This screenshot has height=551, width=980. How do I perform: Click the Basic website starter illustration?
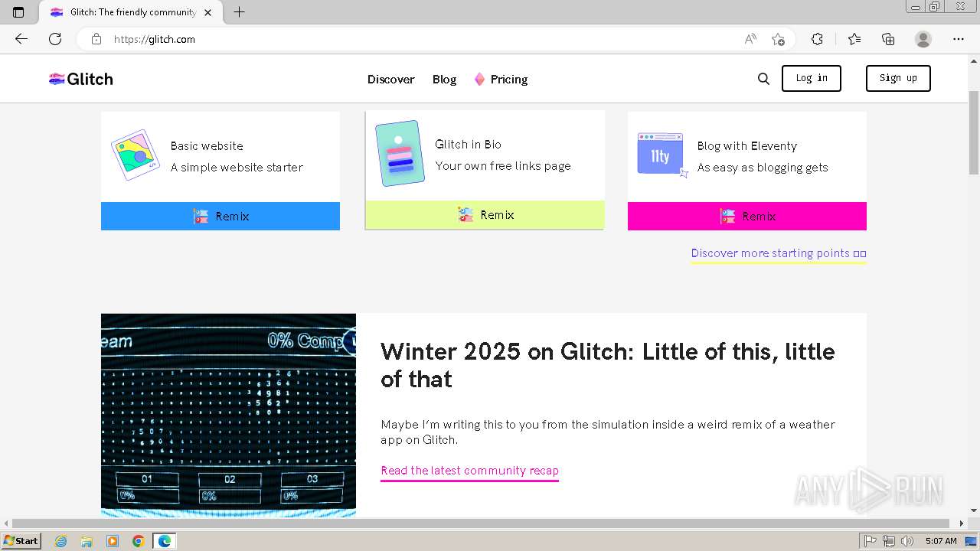pyautogui.click(x=136, y=155)
